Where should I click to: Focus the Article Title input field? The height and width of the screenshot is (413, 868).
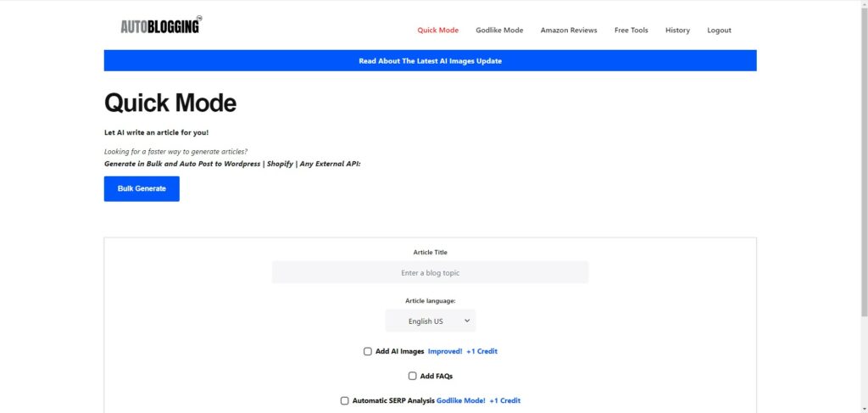[x=430, y=273]
